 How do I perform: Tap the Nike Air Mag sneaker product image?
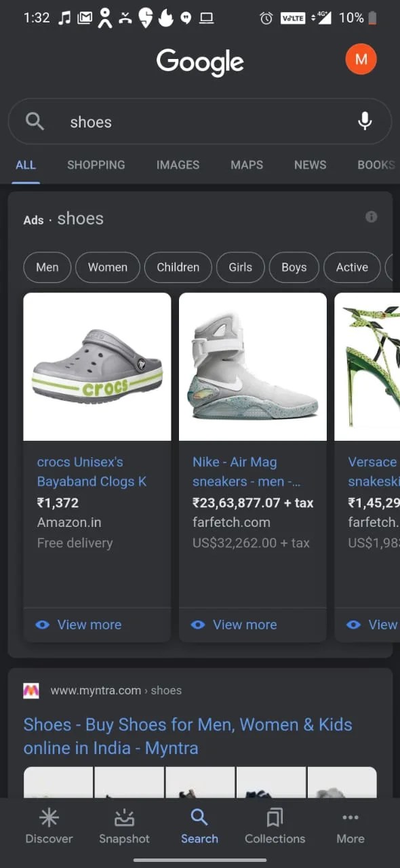(x=252, y=366)
